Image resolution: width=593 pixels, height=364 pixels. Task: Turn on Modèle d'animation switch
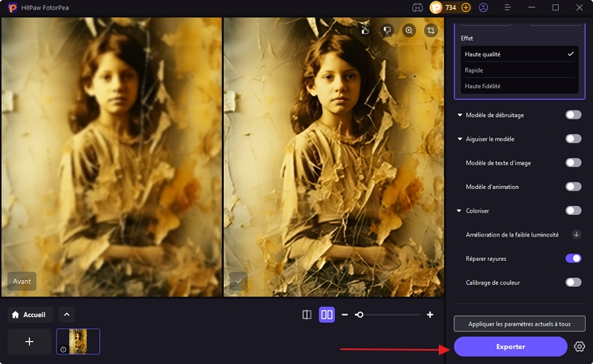pyautogui.click(x=573, y=187)
